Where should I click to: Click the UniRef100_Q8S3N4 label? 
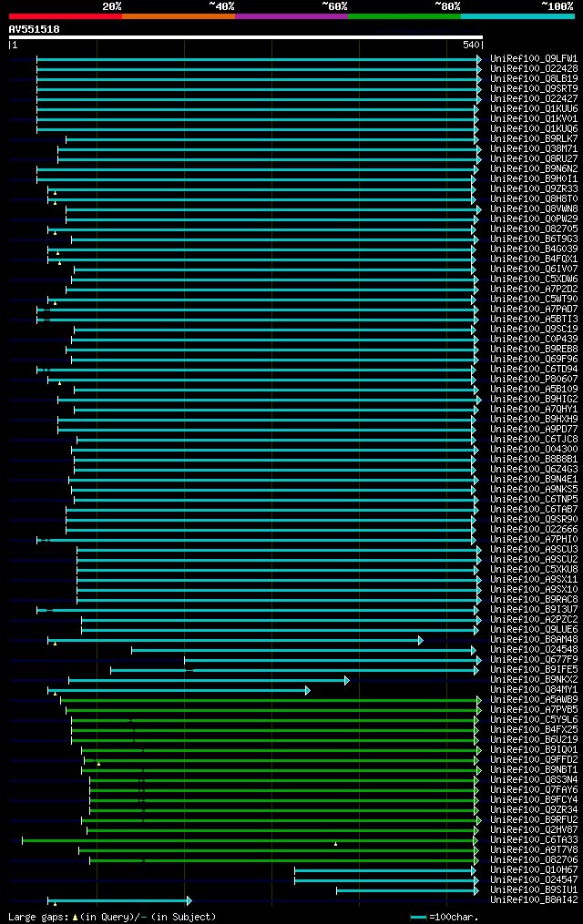click(534, 780)
